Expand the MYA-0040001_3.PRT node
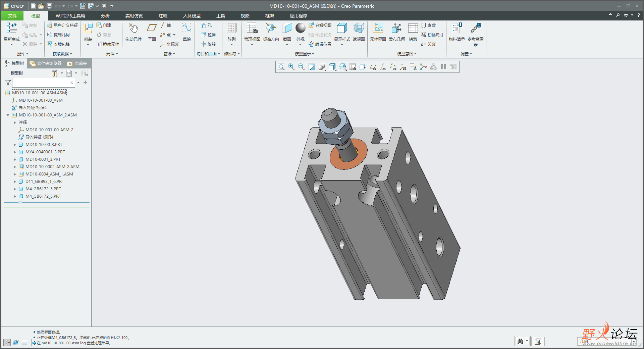 pos(15,152)
